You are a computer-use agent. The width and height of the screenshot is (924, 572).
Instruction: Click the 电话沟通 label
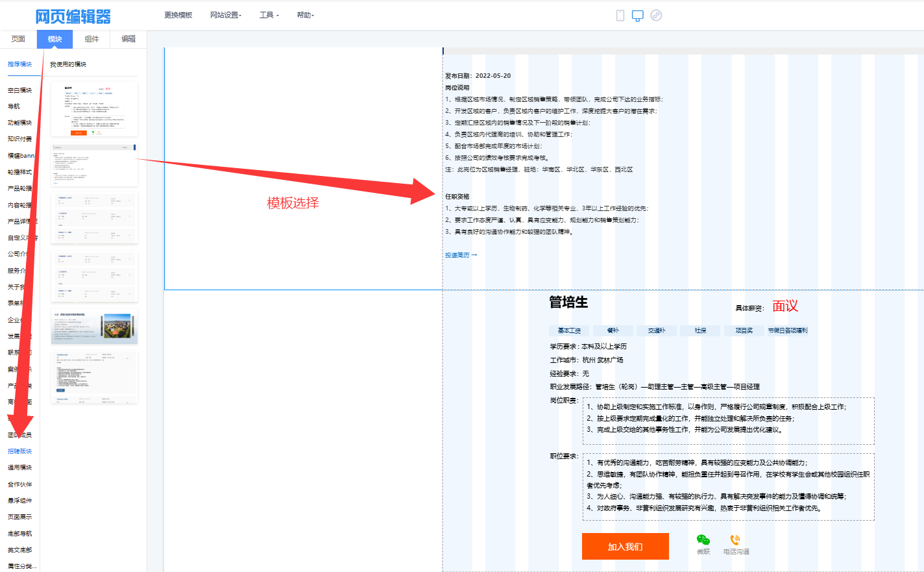(736, 552)
